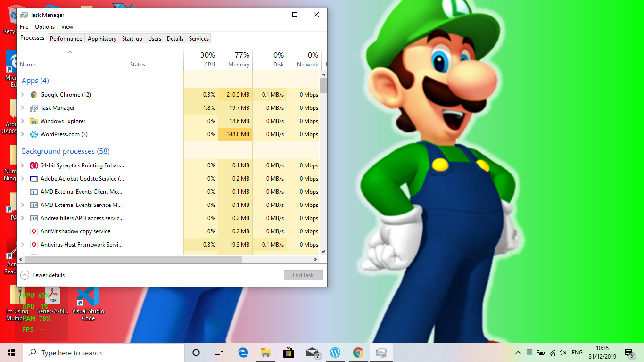The height and width of the screenshot is (362, 644).
Task: Open the Details tab
Action: [175, 39]
